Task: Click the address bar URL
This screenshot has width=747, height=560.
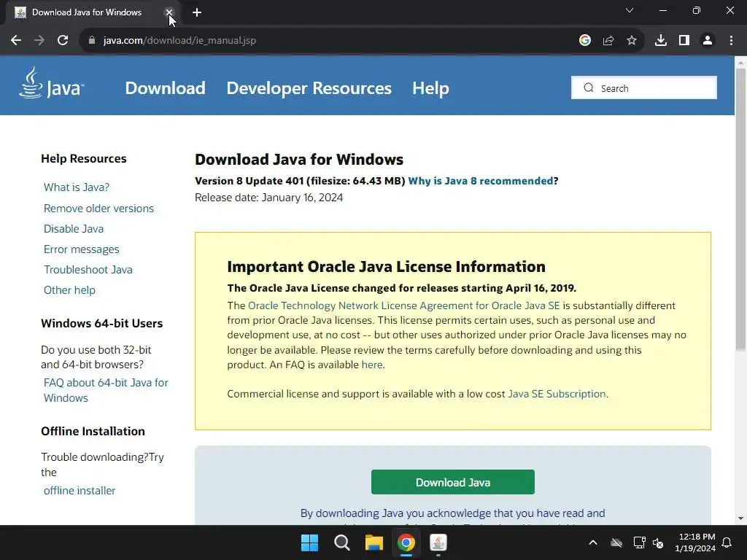Action: 179,41
